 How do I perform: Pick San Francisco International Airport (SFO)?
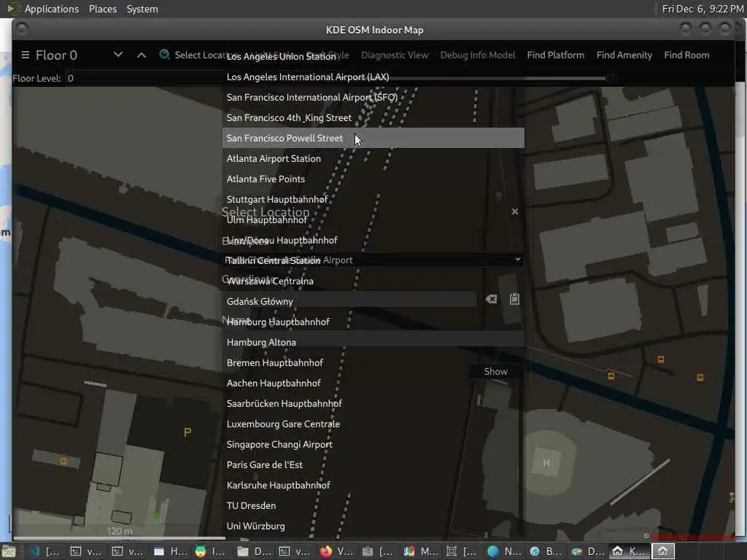click(x=373, y=97)
